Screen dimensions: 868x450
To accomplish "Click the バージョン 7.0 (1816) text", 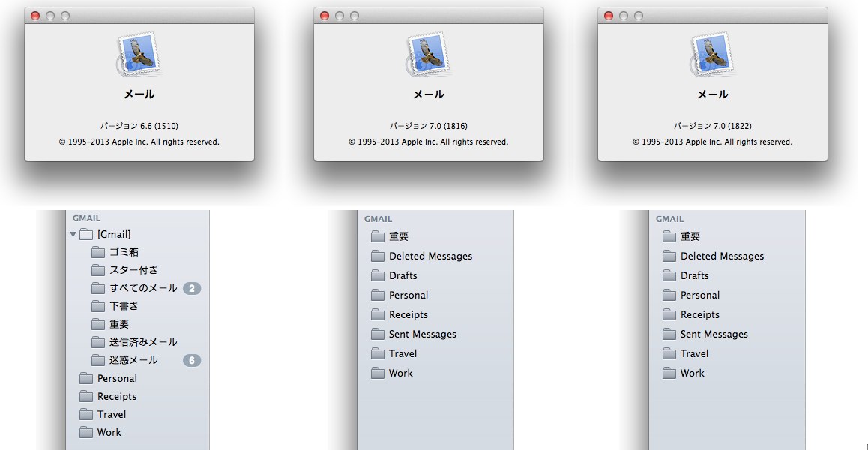I will pos(429,126).
